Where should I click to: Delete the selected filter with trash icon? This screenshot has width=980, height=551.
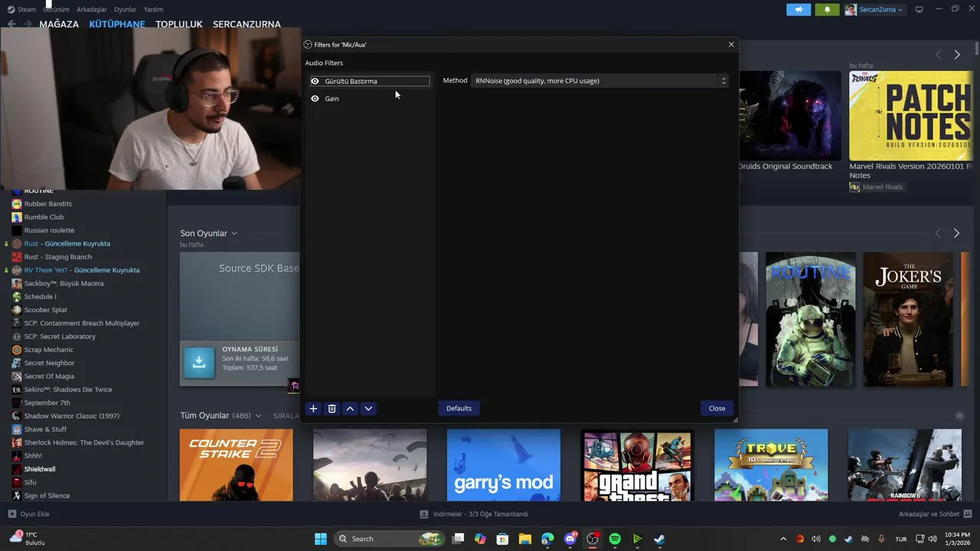click(x=332, y=409)
